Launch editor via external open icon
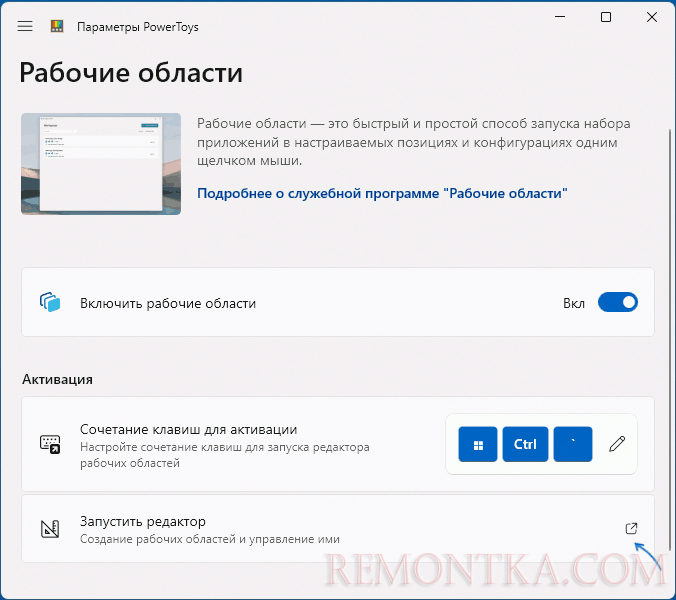 click(x=631, y=528)
